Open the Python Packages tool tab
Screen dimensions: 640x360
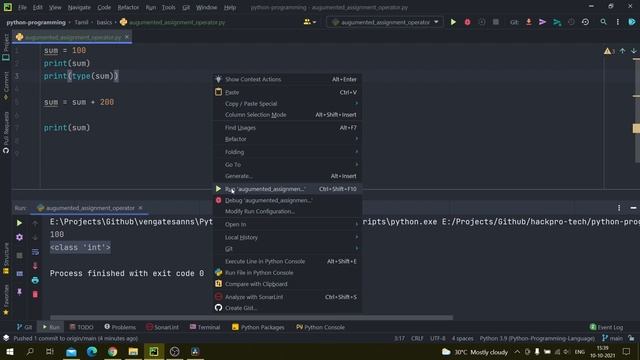[258, 327]
